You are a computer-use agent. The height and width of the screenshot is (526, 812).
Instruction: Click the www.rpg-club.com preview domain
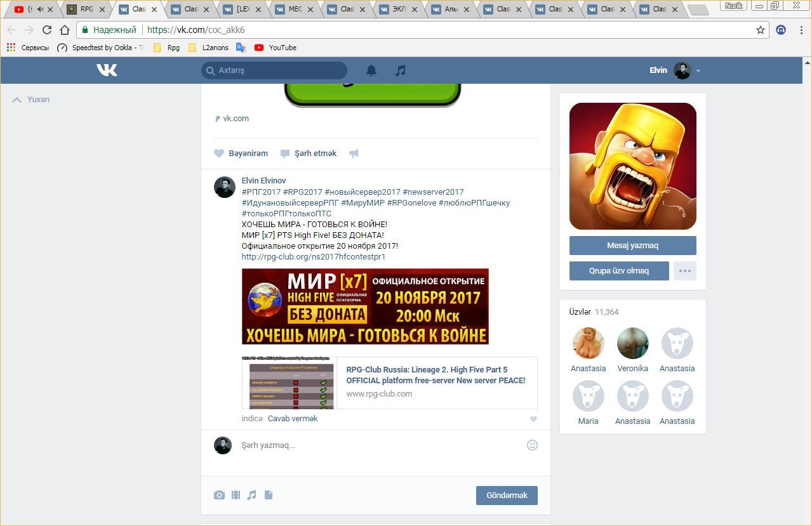pos(379,394)
